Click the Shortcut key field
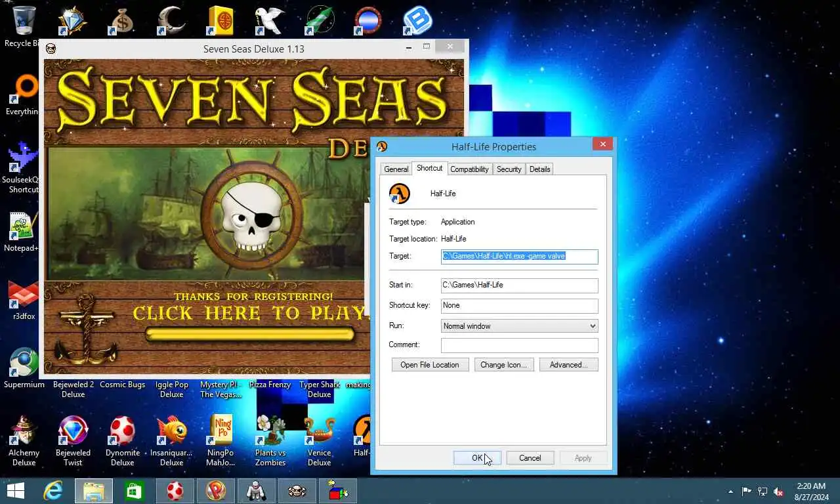Viewport: 840px width, 504px height. (x=520, y=306)
